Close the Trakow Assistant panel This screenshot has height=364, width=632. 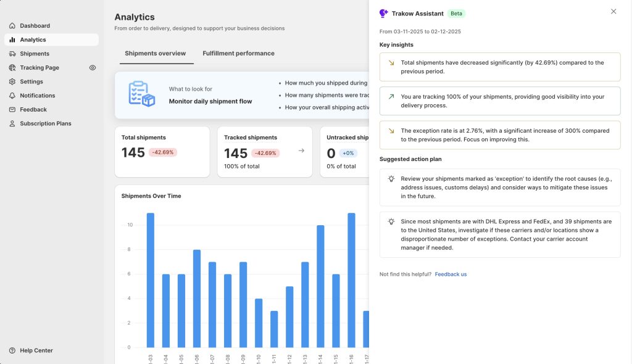[x=613, y=12]
